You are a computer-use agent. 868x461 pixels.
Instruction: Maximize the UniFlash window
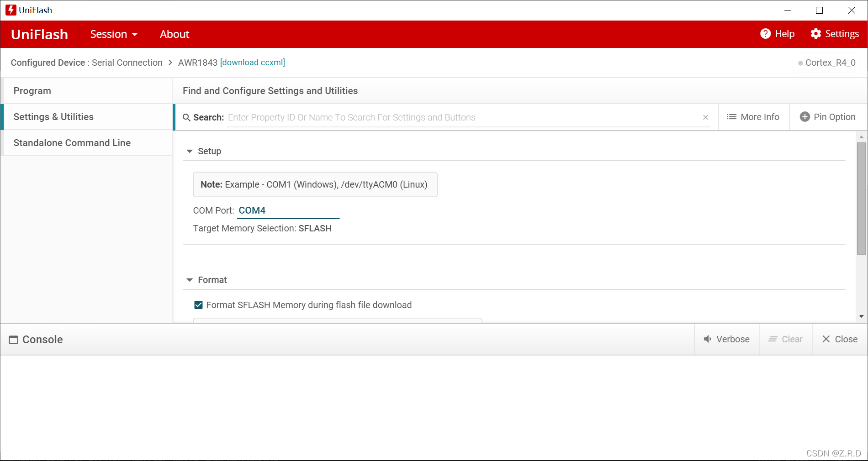tap(820, 10)
